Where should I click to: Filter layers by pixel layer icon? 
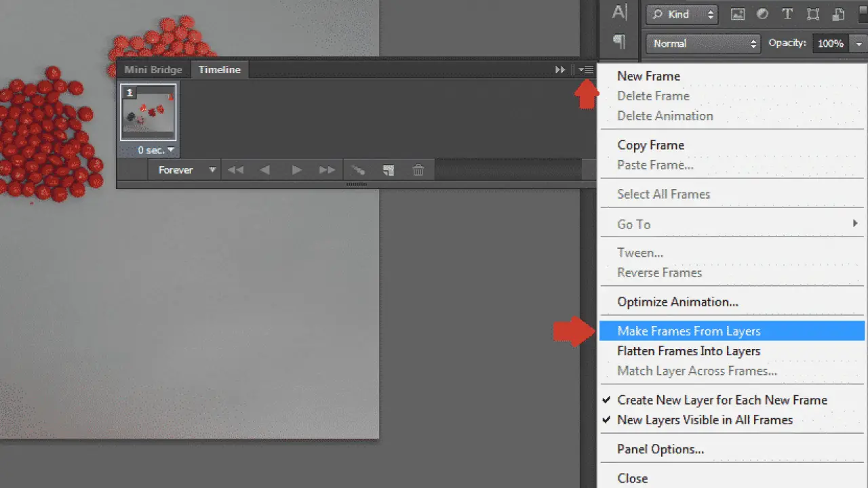point(738,14)
